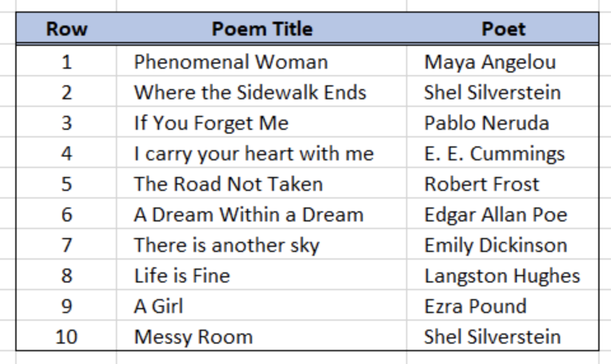Image resolution: width=611 pixels, height=364 pixels.
Task: Click the Phenomenal Woman cell
Action: point(262,62)
